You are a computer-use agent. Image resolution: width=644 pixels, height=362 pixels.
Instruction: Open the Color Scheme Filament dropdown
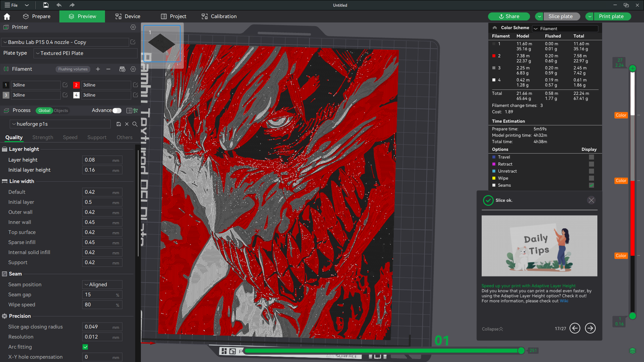pos(566,28)
